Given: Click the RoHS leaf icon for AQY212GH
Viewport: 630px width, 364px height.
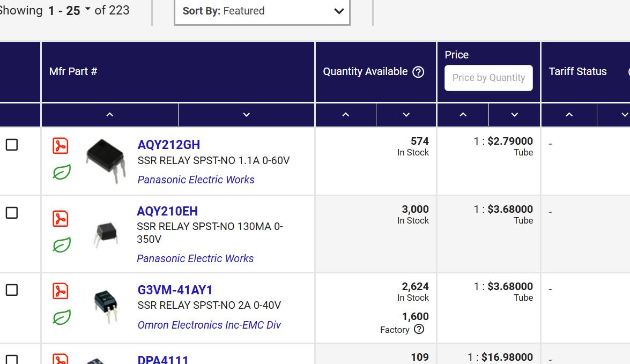Looking at the screenshot, I should click(62, 172).
